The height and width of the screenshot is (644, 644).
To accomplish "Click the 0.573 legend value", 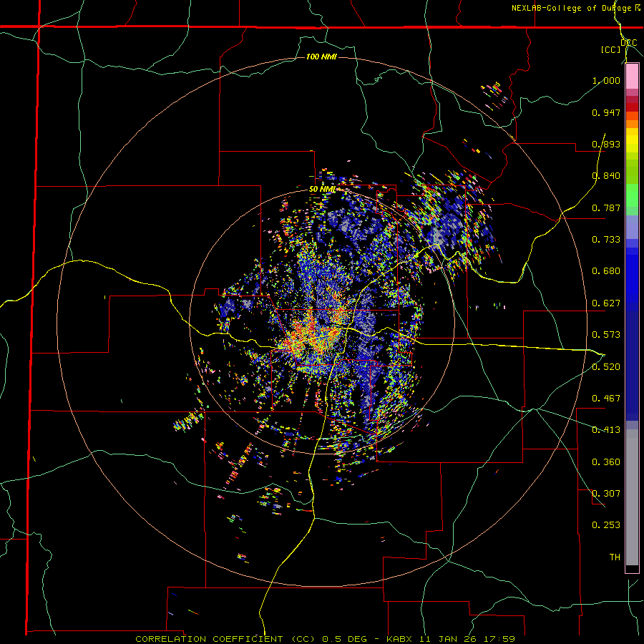I will (606, 335).
